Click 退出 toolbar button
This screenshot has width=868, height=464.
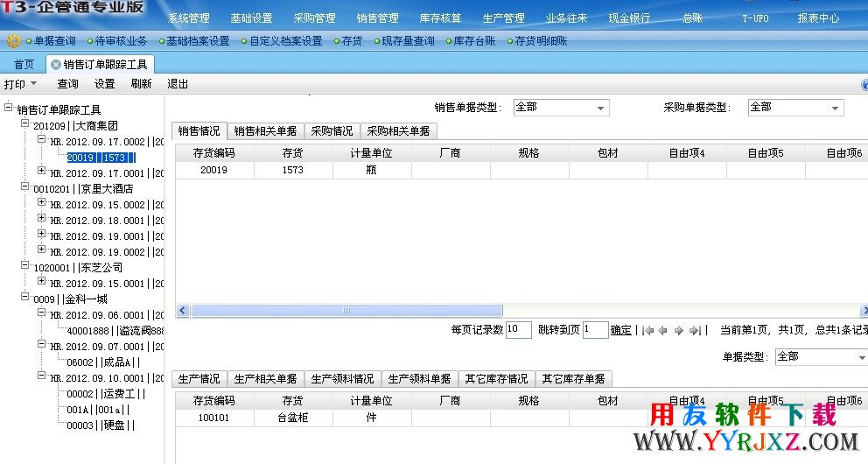point(178,84)
